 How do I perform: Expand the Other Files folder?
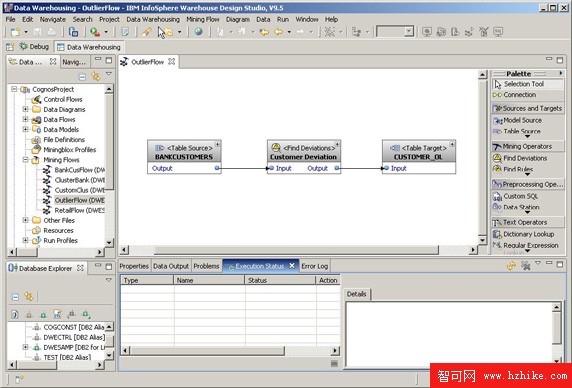point(25,220)
